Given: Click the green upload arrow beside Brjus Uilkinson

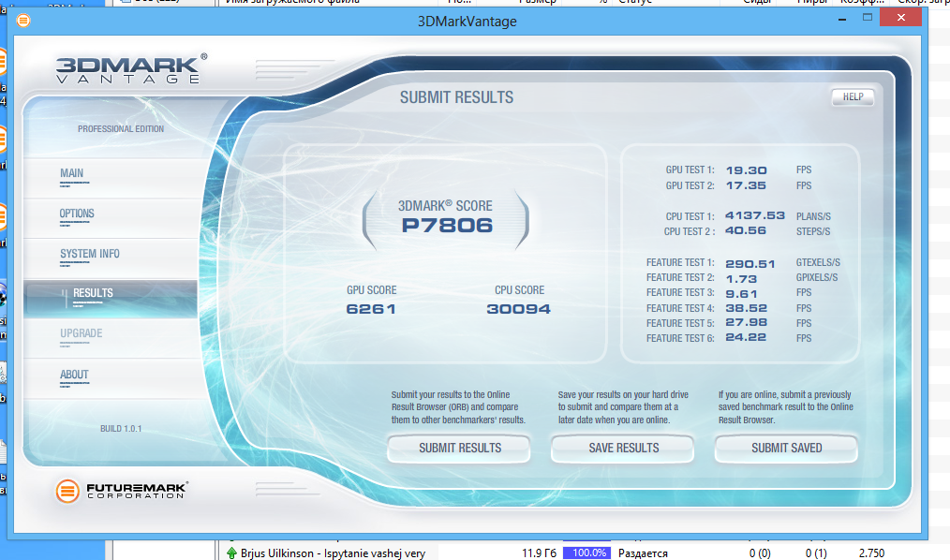Looking at the screenshot, I should pos(231,553).
